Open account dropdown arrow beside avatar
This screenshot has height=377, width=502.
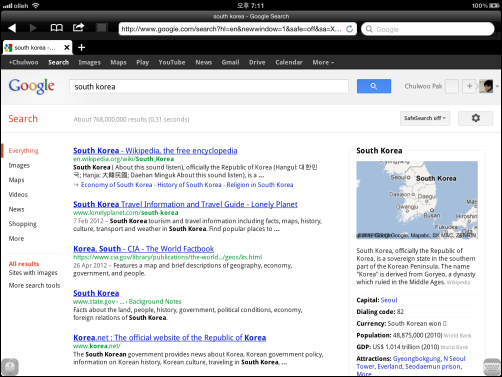tap(497, 86)
